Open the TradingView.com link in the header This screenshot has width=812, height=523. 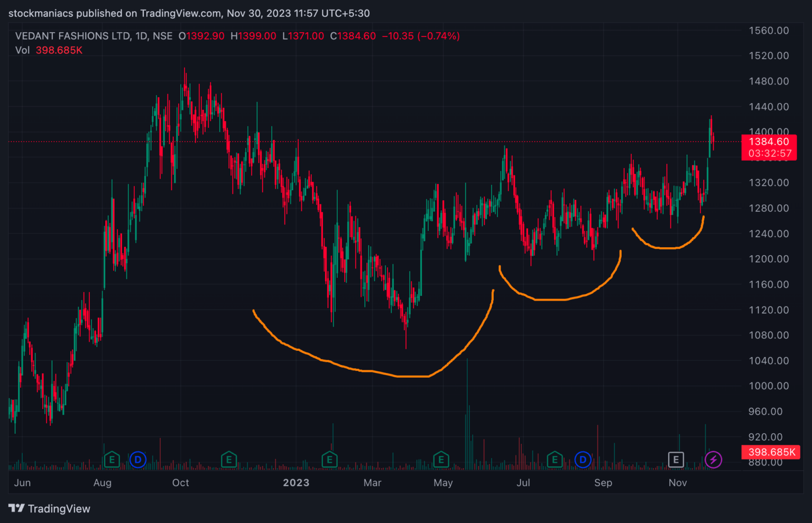[x=180, y=13]
